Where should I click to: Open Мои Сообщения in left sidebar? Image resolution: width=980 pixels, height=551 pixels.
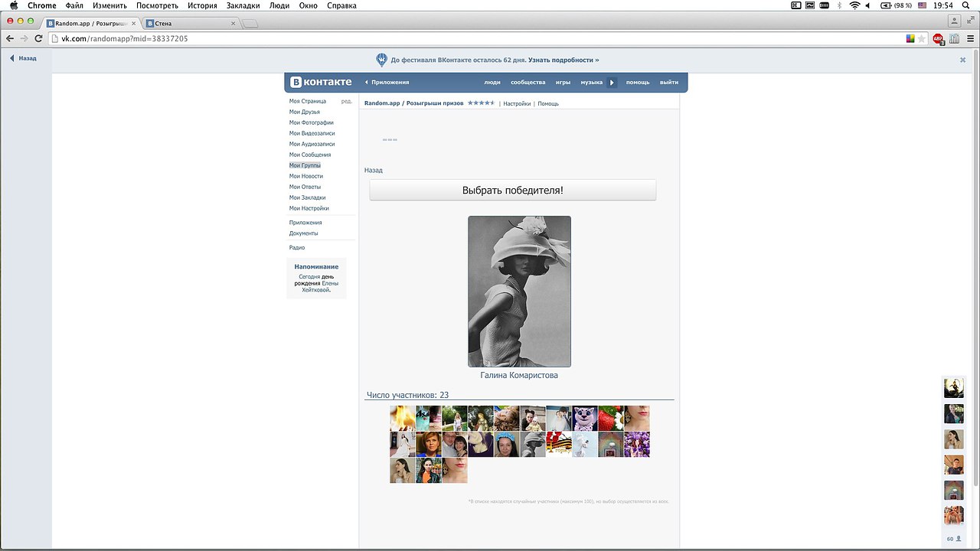point(310,155)
